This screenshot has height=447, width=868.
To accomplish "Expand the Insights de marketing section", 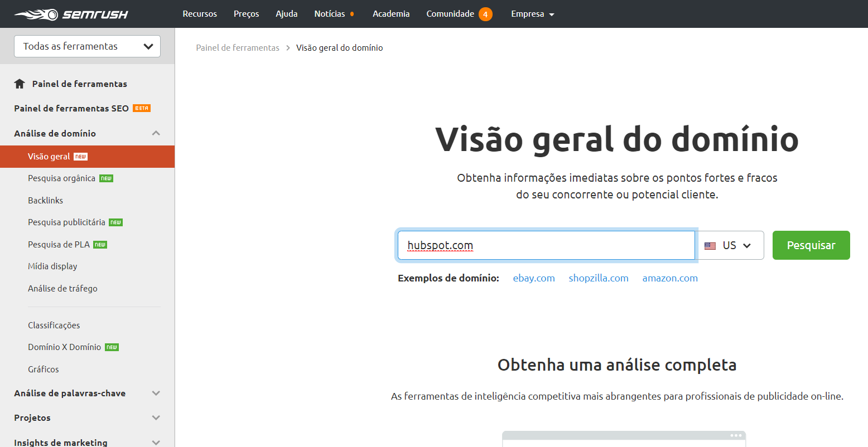I will 156,442.
